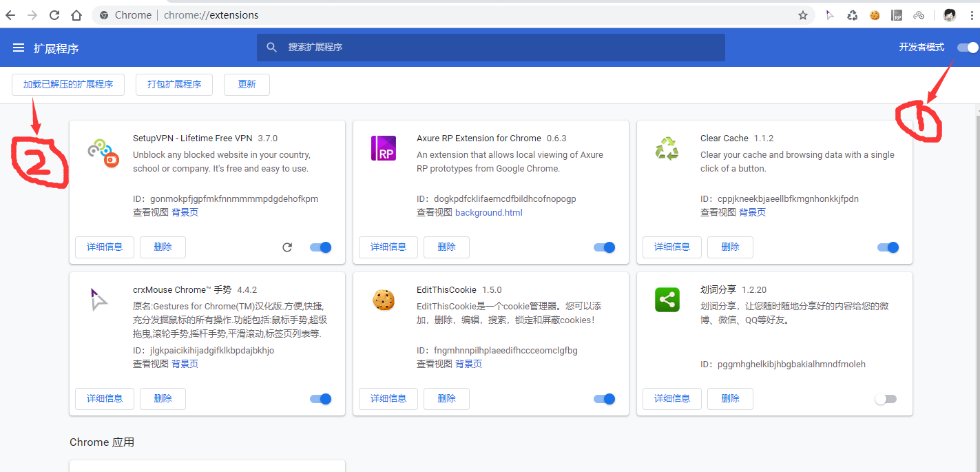980x472 pixels.
Task: Open crxMouse 背景页 link
Action: tap(185, 364)
